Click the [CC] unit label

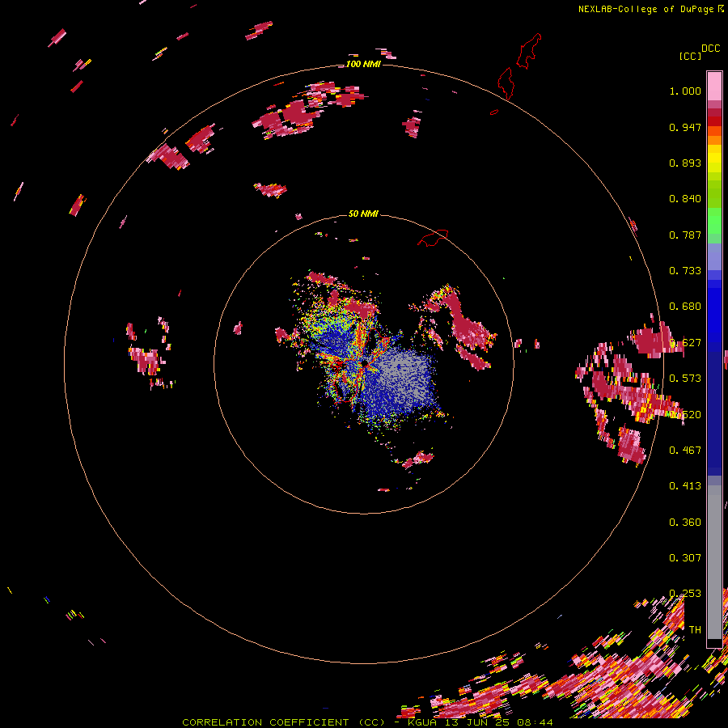(690, 56)
